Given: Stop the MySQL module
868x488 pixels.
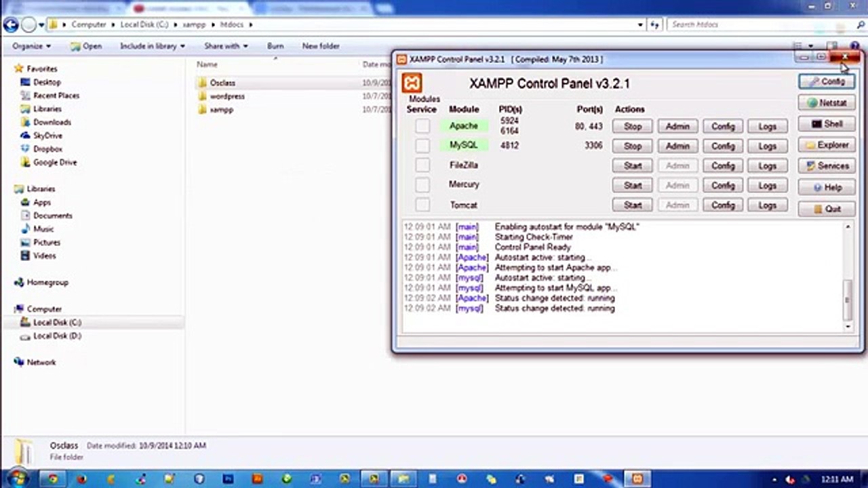Looking at the screenshot, I should 633,146.
